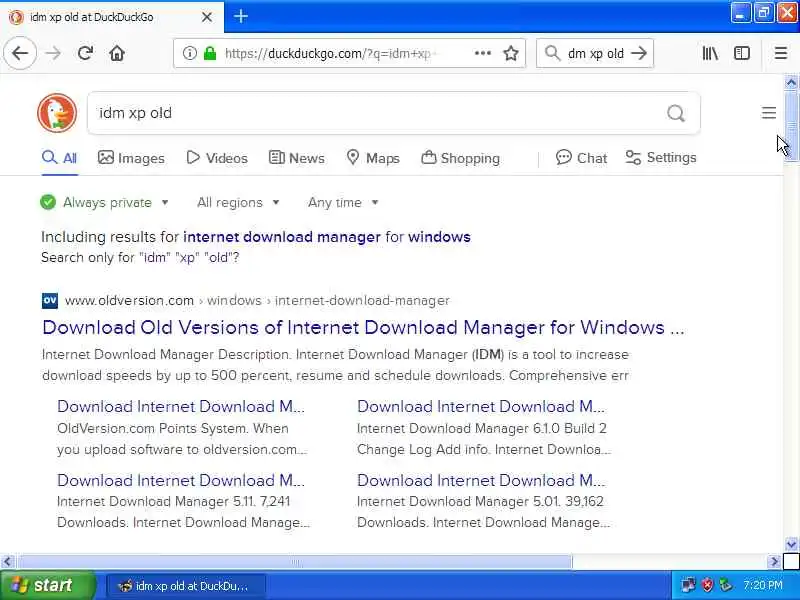Toggle the browser sidebar view
The image size is (800, 600).
pos(742,53)
